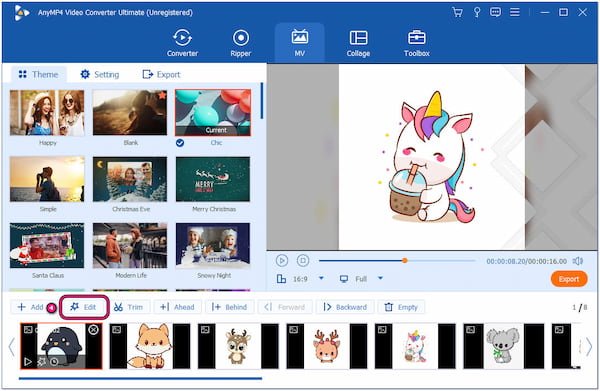Expand the 16:9 aspect ratio dropdown
The image size is (600, 391).
tap(321, 278)
